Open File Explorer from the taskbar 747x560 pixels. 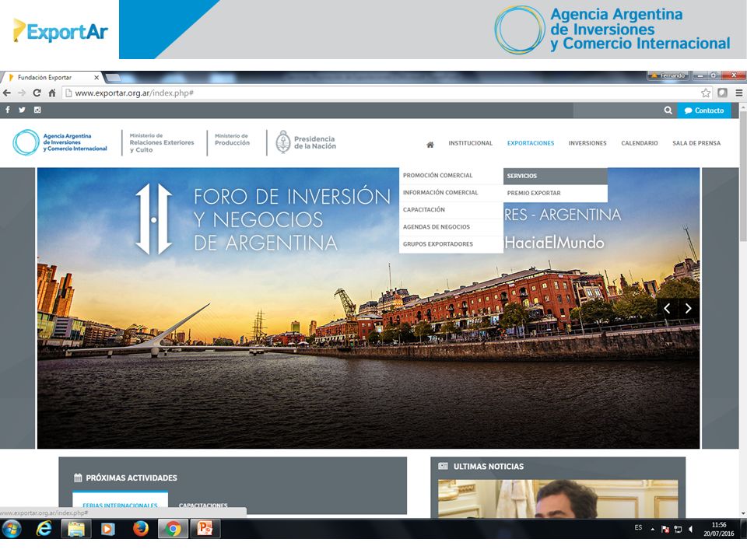pyautogui.click(x=76, y=529)
